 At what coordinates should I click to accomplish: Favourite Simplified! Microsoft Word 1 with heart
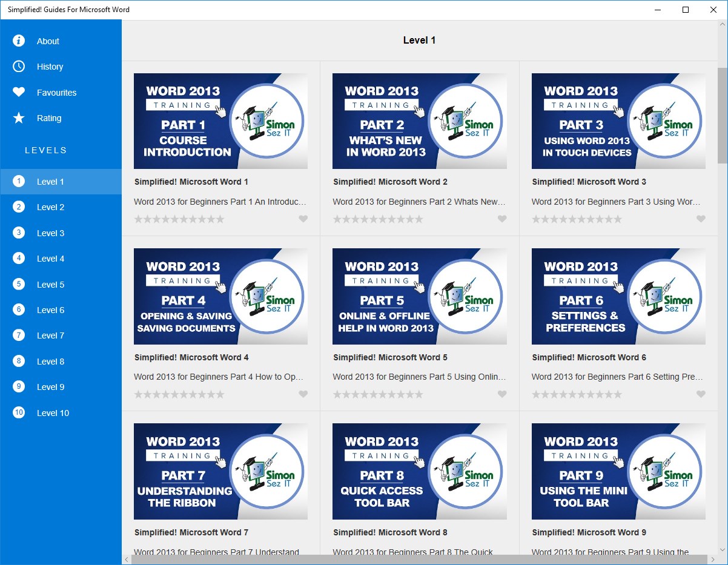coord(303,219)
